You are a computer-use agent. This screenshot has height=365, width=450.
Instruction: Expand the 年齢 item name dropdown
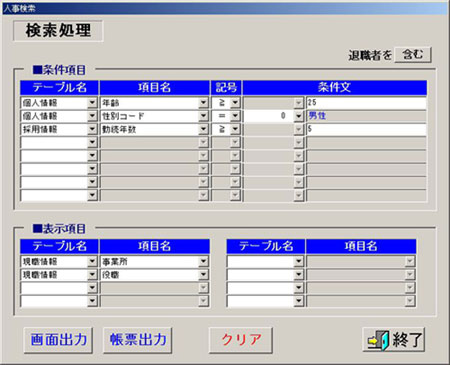point(203,103)
